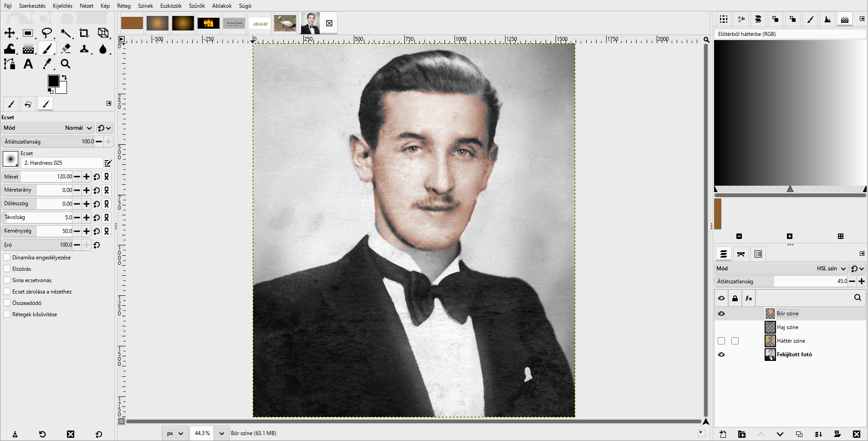The image size is (868, 441).
Task: Close the current portrait image tab
Action: 329,23
